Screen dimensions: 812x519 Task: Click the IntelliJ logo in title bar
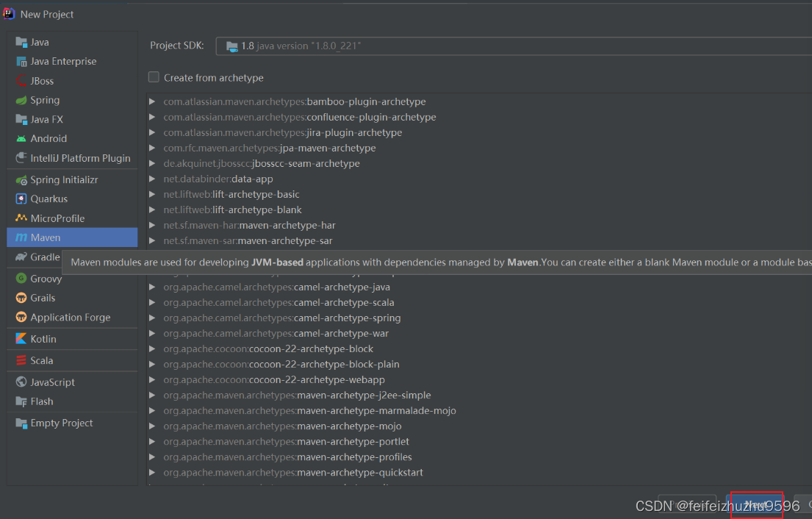pos(9,13)
